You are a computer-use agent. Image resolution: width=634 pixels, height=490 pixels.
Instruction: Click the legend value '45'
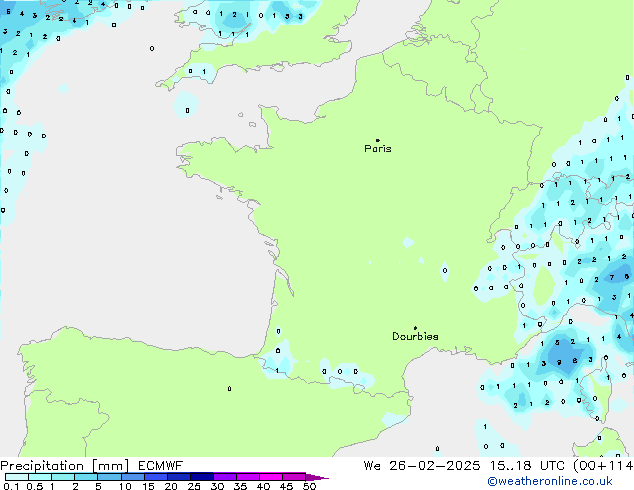[x=286, y=486]
